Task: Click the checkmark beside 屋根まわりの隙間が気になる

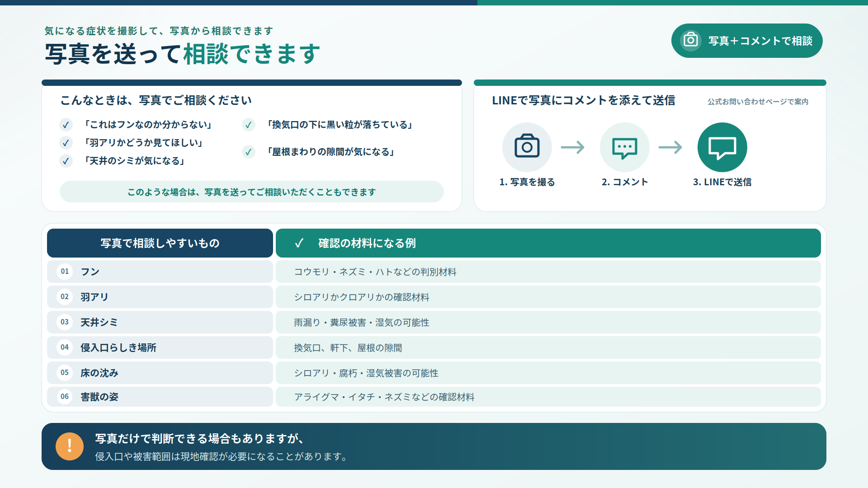Action: [x=249, y=152]
